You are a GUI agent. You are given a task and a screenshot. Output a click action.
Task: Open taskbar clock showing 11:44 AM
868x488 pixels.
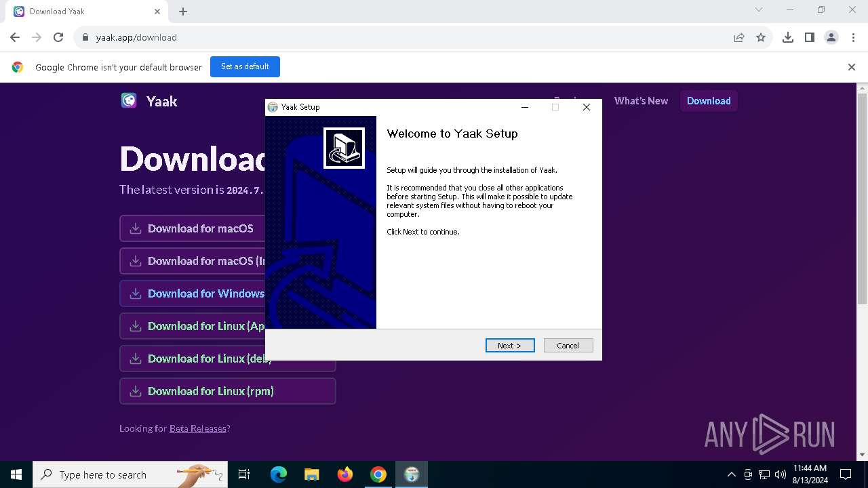pos(810,474)
